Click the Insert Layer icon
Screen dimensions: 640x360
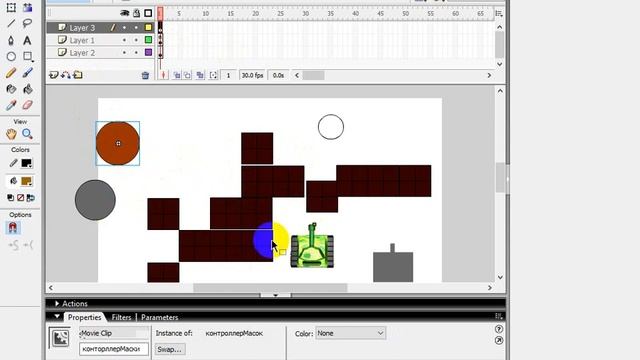click(x=53, y=75)
